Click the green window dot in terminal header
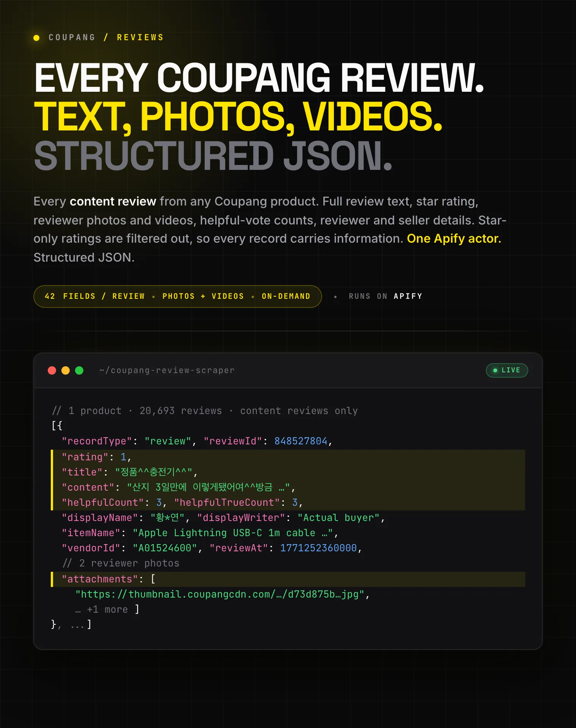576x728 pixels. [79, 370]
